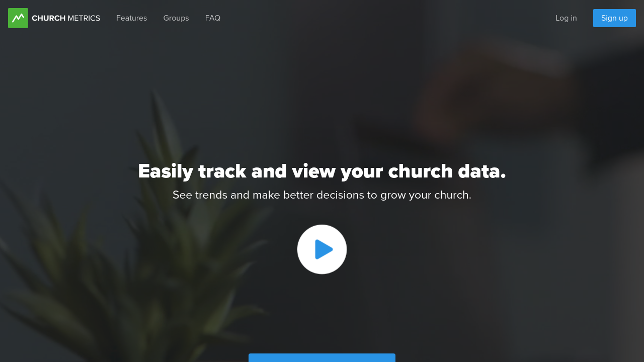Click the word METRICS in the header
Screen dimensions: 644x362
tap(84, 18)
